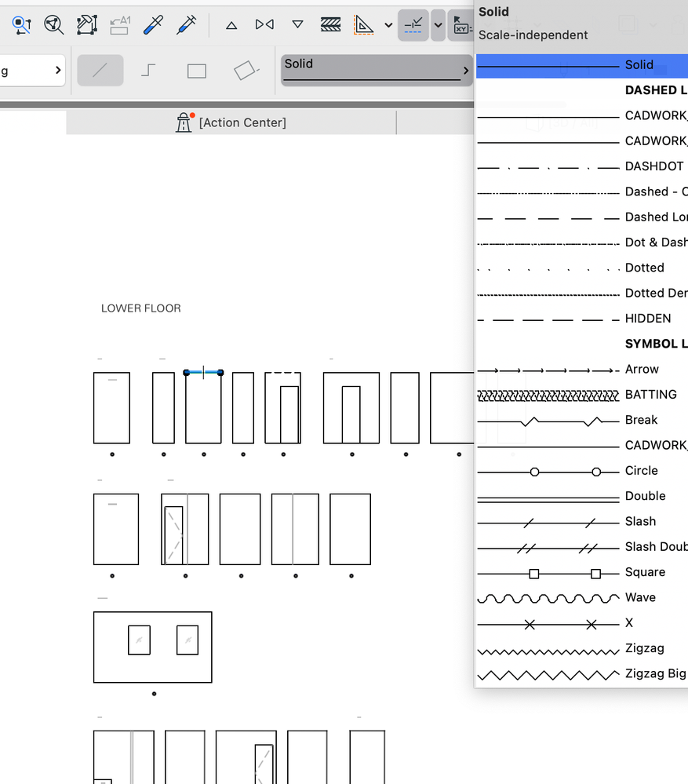Click the Fit in Window zoom icon
The height and width of the screenshot is (784, 688).
tap(21, 24)
